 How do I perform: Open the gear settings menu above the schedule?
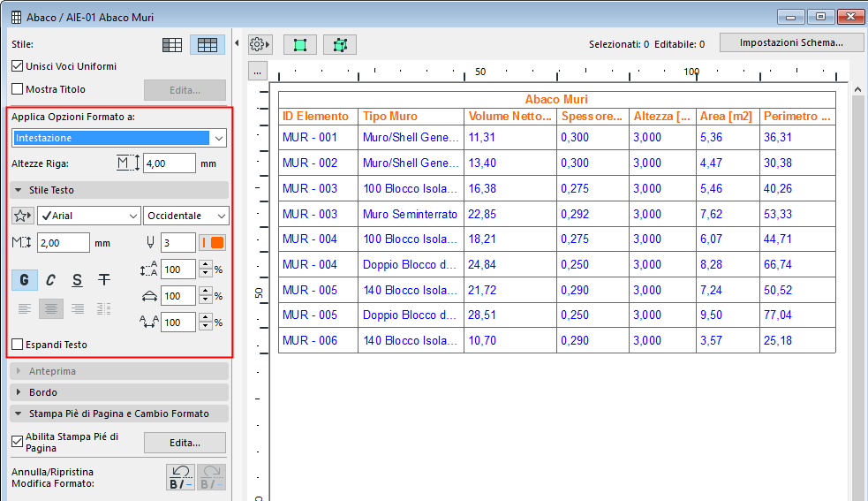pos(260,44)
